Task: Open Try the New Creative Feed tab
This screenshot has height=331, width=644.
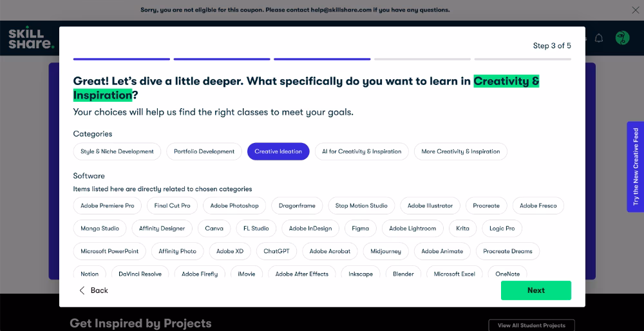Action: coord(636,167)
